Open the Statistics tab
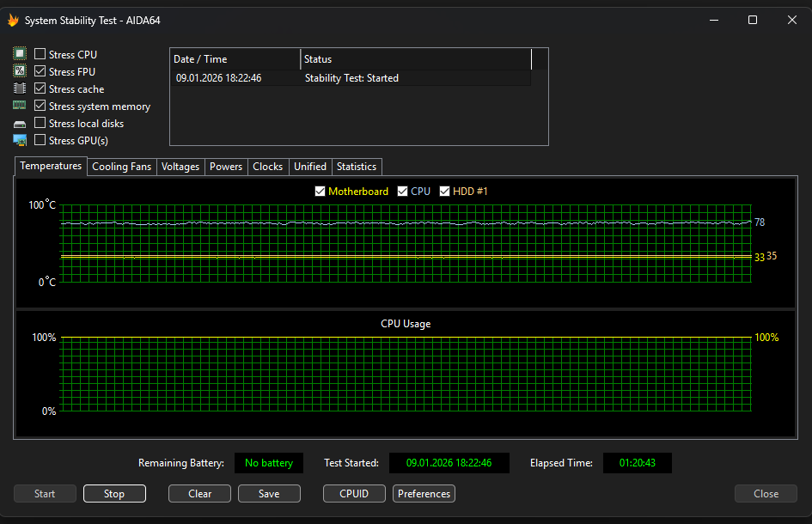The image size is (812, 524). pyautogui.click(x=357, y=167)
